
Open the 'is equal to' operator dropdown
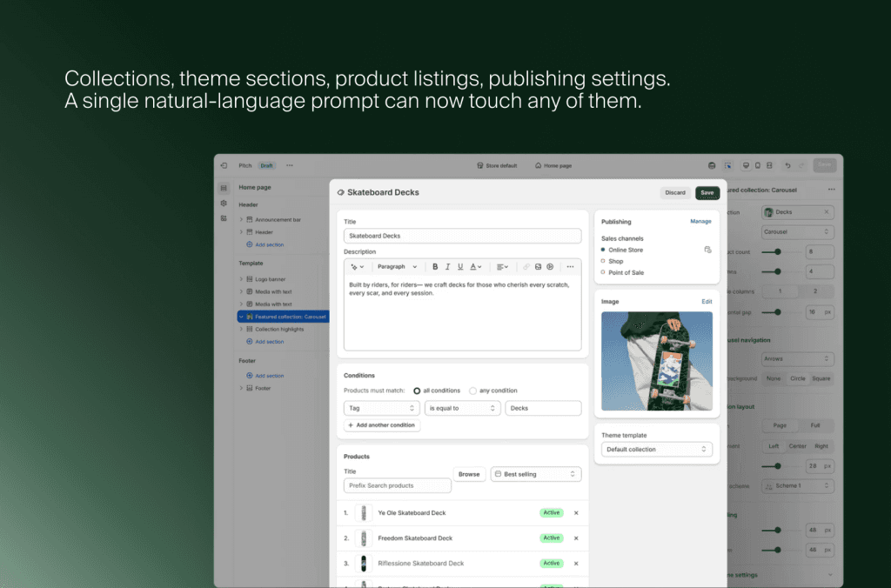click(x=462, y=408)
